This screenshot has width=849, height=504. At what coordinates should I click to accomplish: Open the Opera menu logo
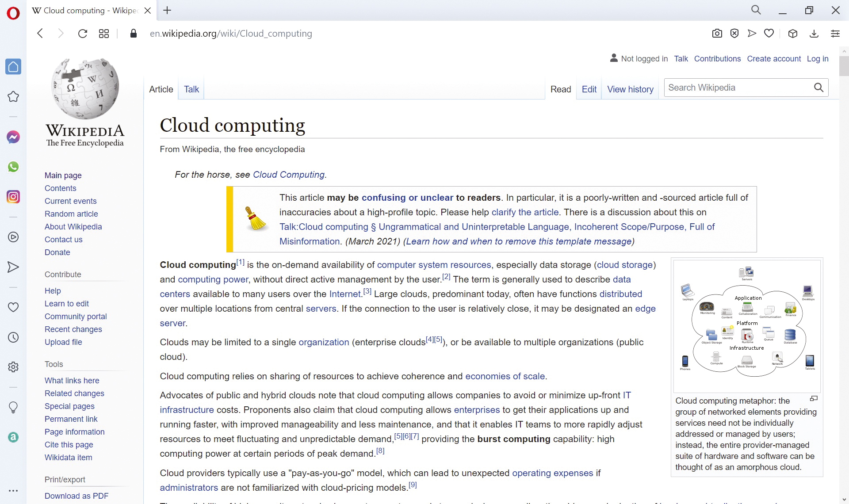tap(13, 13)
